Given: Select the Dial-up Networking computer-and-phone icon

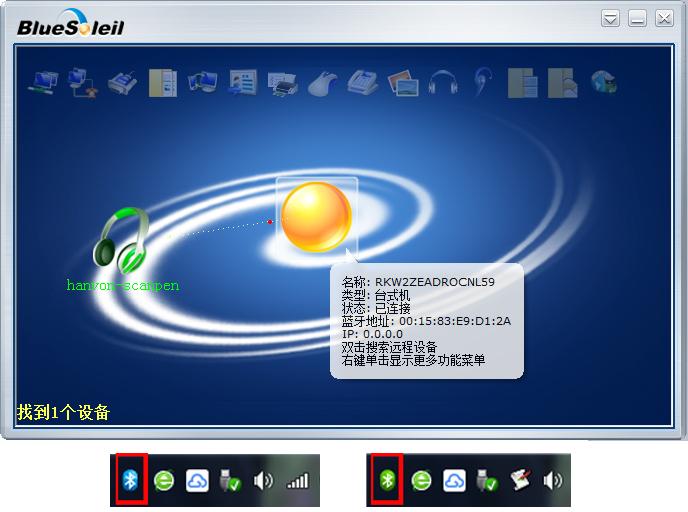Looking at the screenshot, I should click(82, 82).
